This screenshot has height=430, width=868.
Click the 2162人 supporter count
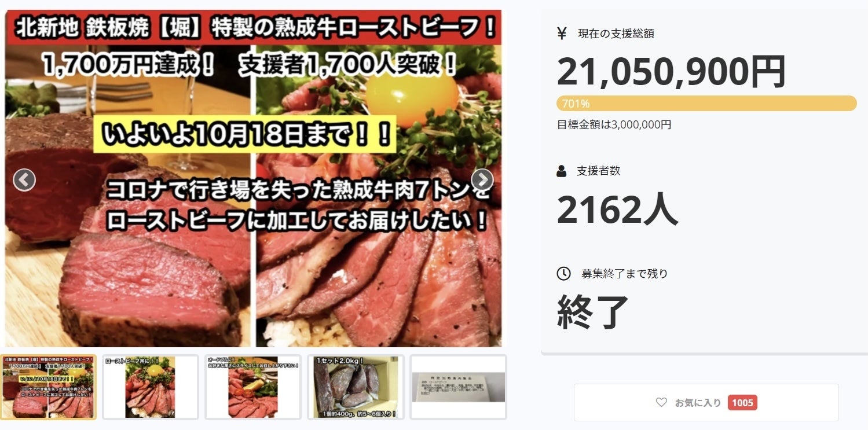click(617, 210)
